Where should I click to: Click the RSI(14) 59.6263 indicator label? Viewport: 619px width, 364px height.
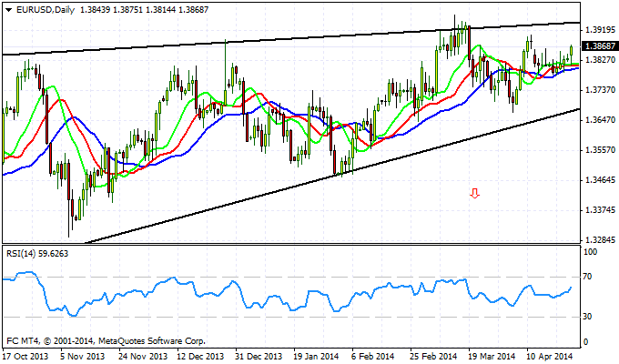point(37,254)
